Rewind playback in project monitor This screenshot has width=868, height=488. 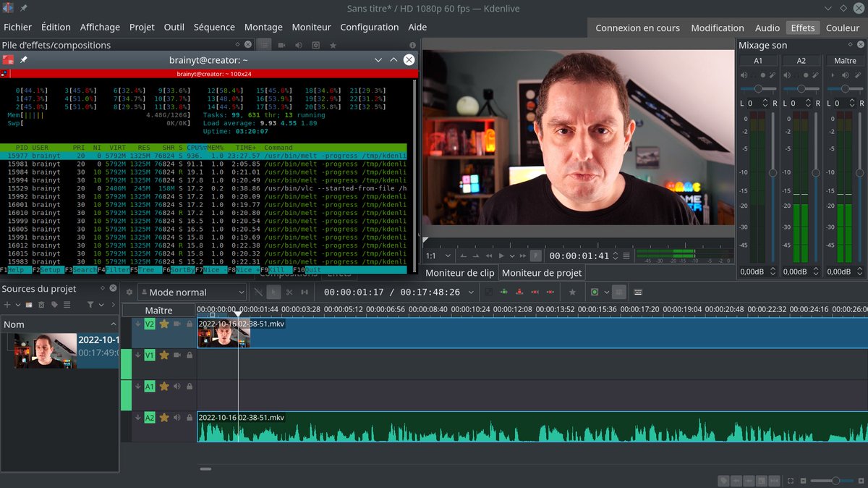(x=489, y=256)
